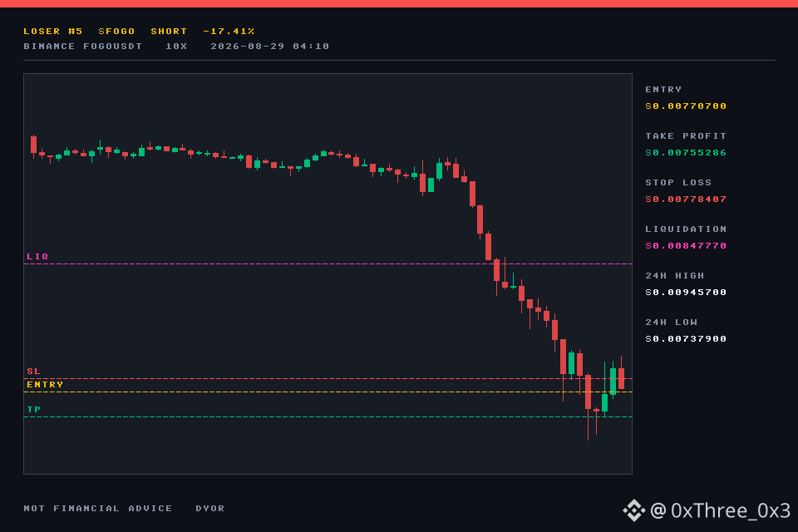Click the 24H LOW label
Screen dimensions: 798x532
[x=672, y=323]
